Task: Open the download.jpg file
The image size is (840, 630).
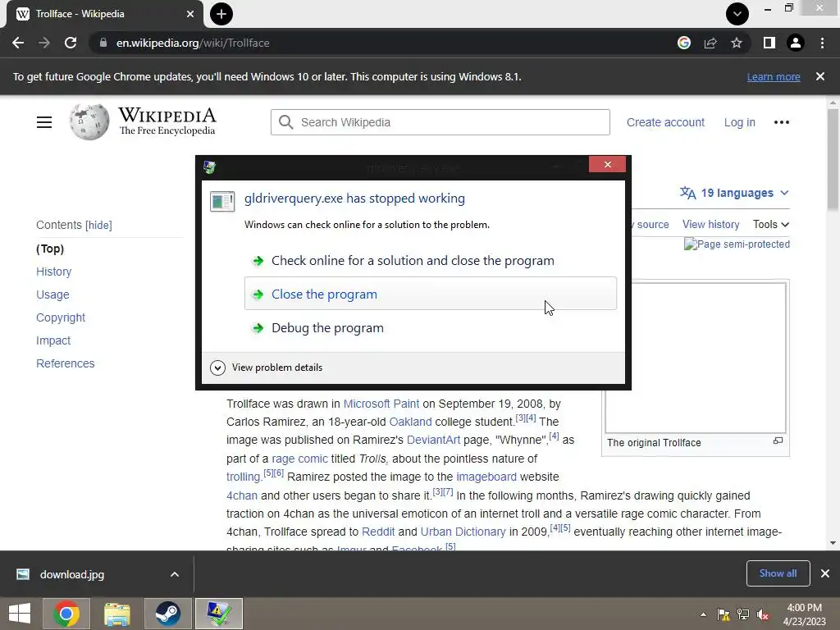Action: tap(72, 574)
